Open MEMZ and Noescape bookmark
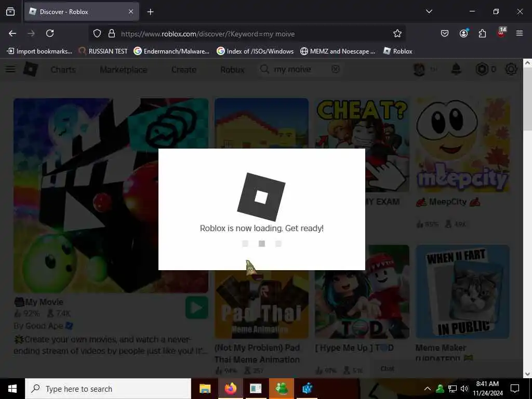The image size is (532, 399). [x=338, y=51]
